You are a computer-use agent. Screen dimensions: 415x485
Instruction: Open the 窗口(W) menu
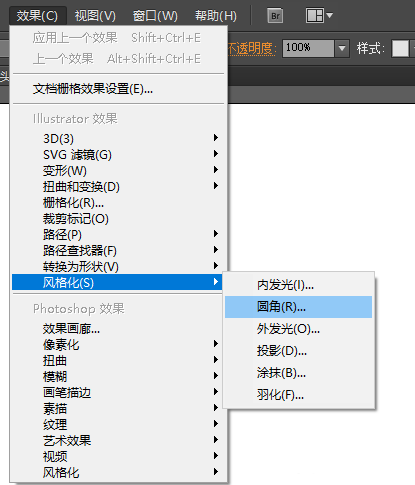click(x=155, y=15)
